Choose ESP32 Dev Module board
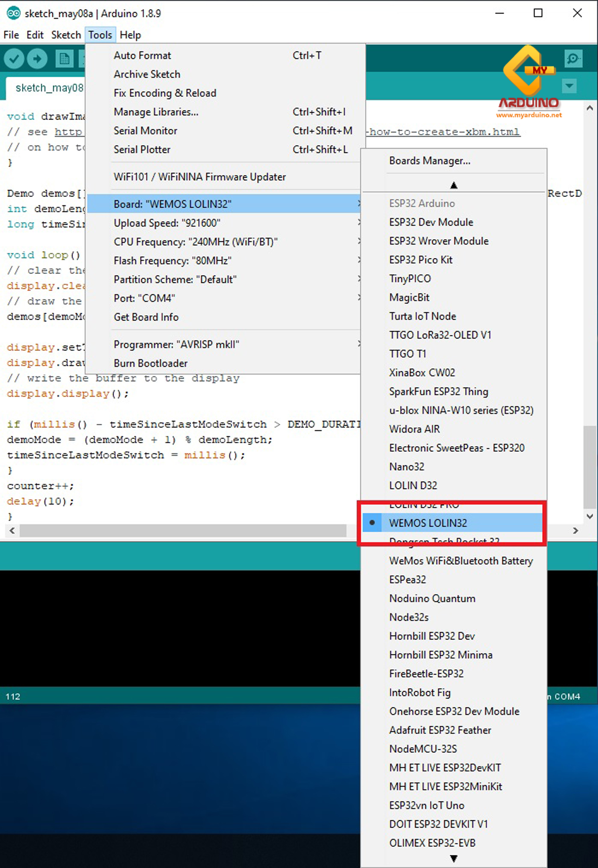Viewport: 598px width, 868px height. [431, 222]
